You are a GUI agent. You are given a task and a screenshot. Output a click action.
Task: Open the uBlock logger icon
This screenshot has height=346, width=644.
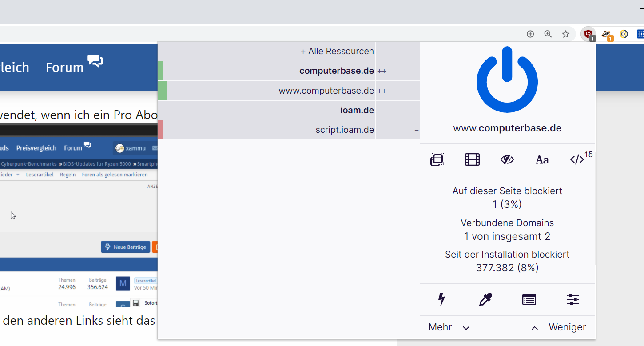pyautogui.click(x=529, y=300)
